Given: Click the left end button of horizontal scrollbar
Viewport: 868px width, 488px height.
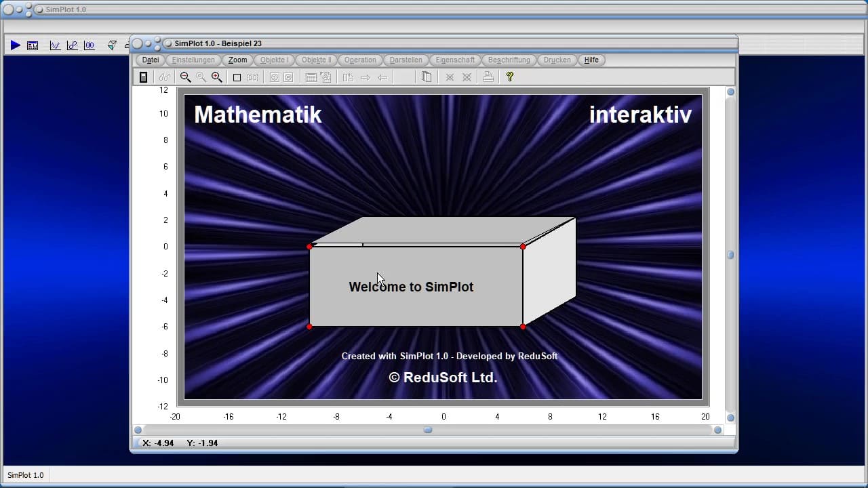Looking at the screenshot, I should (138, 430).
